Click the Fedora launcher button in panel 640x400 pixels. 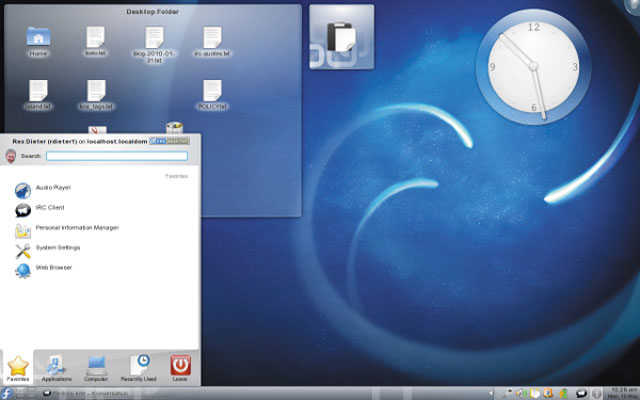click(6, 393)
